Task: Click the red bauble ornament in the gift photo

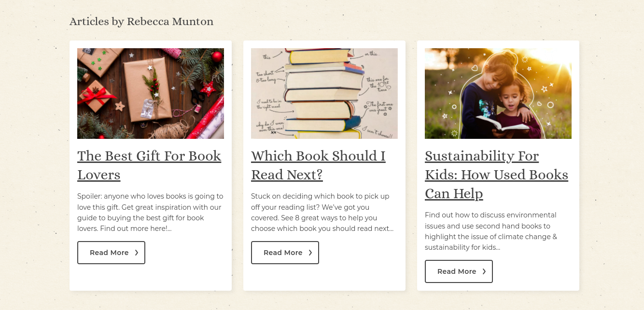Action: pyautogui.click(x=217, y=56)
